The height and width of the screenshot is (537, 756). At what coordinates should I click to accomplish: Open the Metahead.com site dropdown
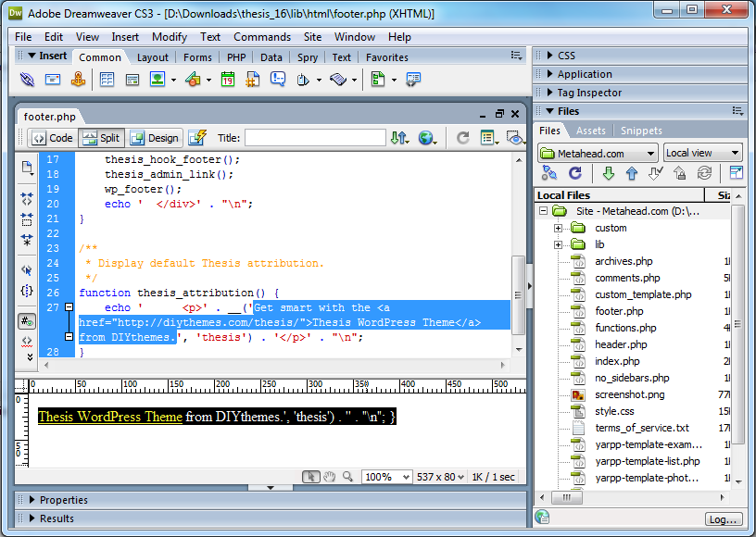click(x=598, y=154)
